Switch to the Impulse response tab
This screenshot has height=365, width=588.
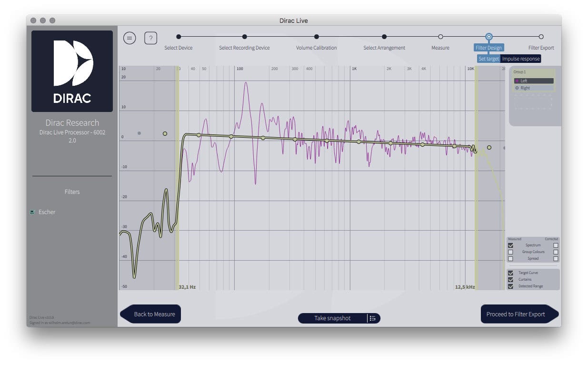[x=521, y=59]
